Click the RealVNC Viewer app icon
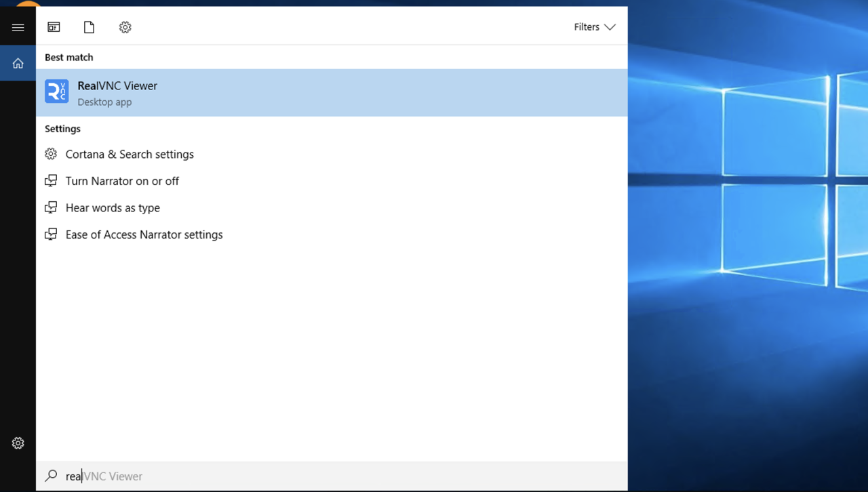Screen dimensions: 868x492 [x=56, y=91]
